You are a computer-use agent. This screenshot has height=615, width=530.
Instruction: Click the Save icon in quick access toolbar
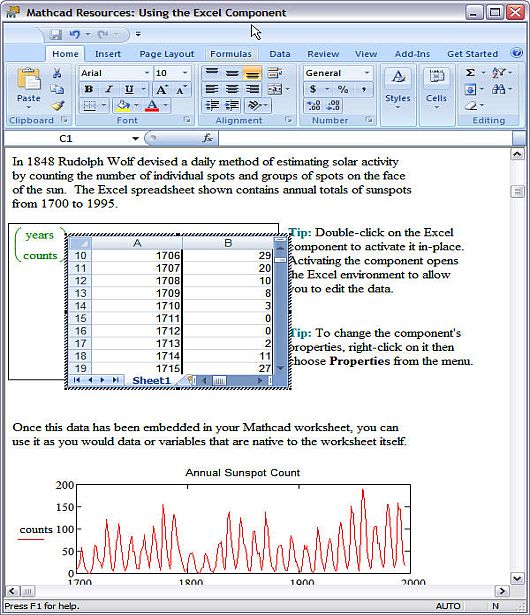(55, 35)
